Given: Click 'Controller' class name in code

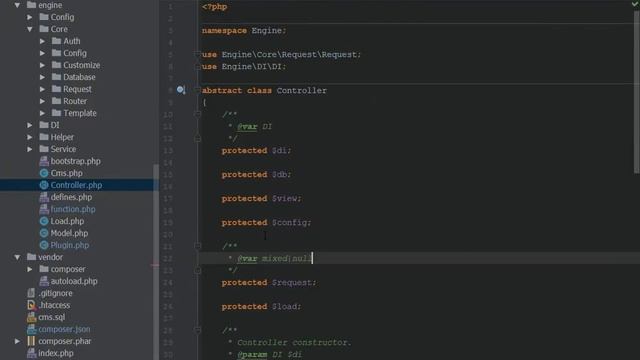Looking at the screenshot, I should tap(302, 91).
